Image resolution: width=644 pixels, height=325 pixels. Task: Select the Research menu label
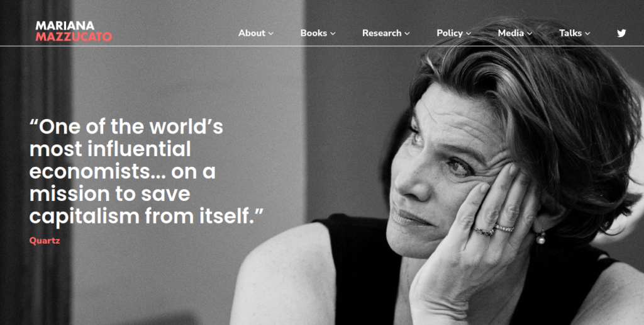point(382,33)
